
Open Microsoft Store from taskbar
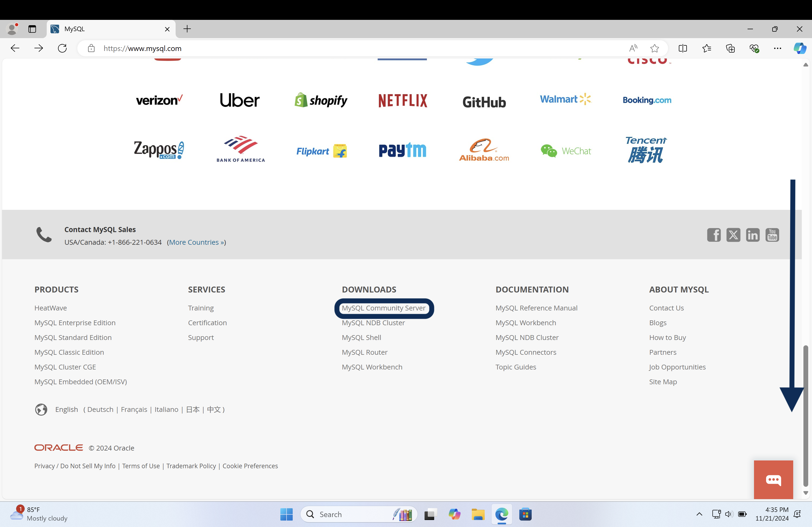525,514
